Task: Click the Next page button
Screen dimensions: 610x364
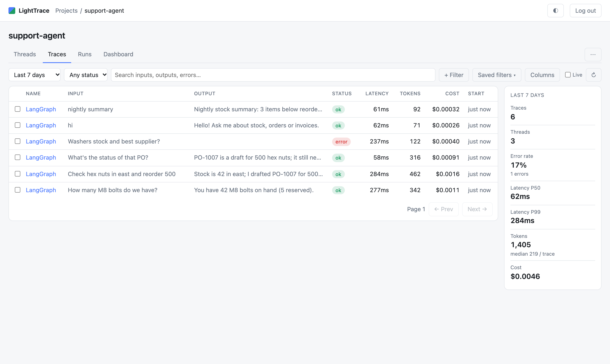Action: [x=477, y=209]
